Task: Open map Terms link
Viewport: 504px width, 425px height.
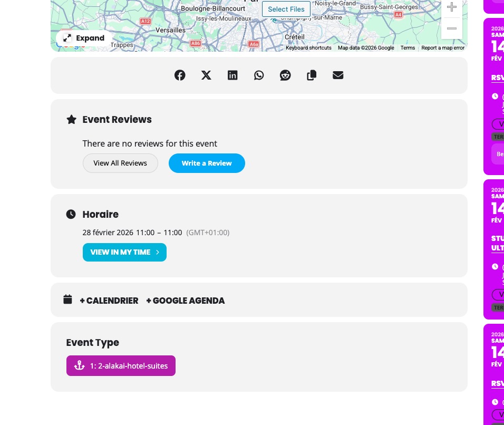Action: pyautogui.click(x=408, y=48)
